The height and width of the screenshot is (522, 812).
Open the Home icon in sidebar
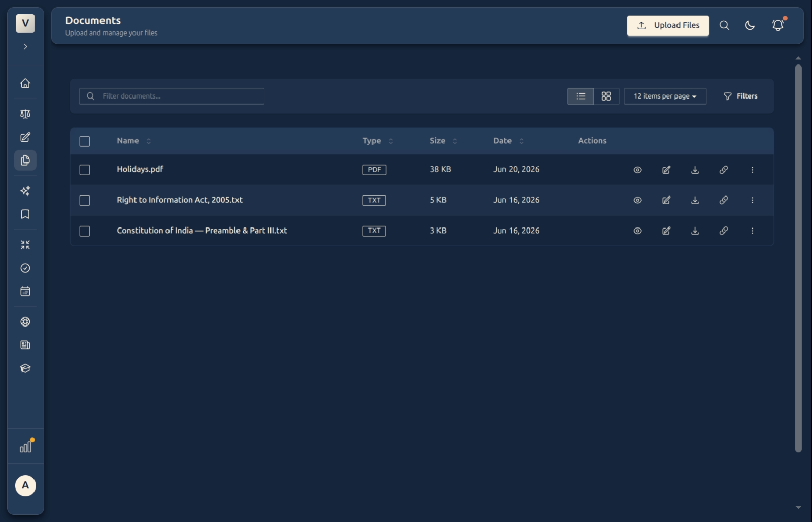click(x=25, y=83)
